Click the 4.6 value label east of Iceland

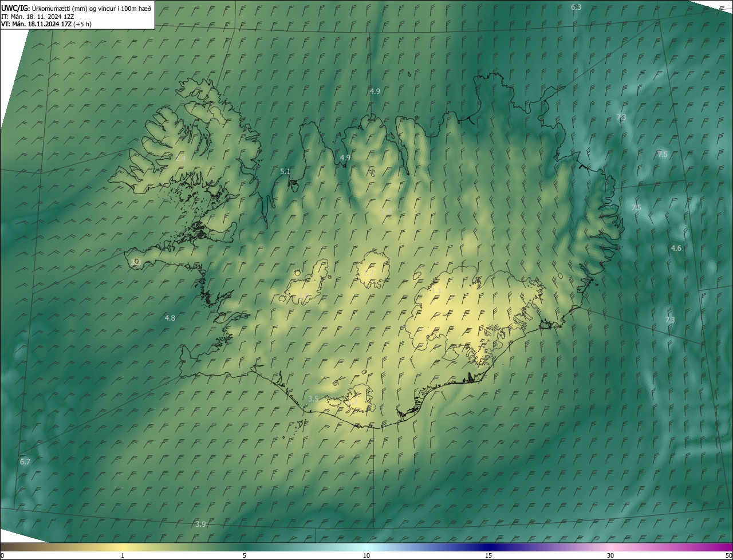tap(676, 248)
